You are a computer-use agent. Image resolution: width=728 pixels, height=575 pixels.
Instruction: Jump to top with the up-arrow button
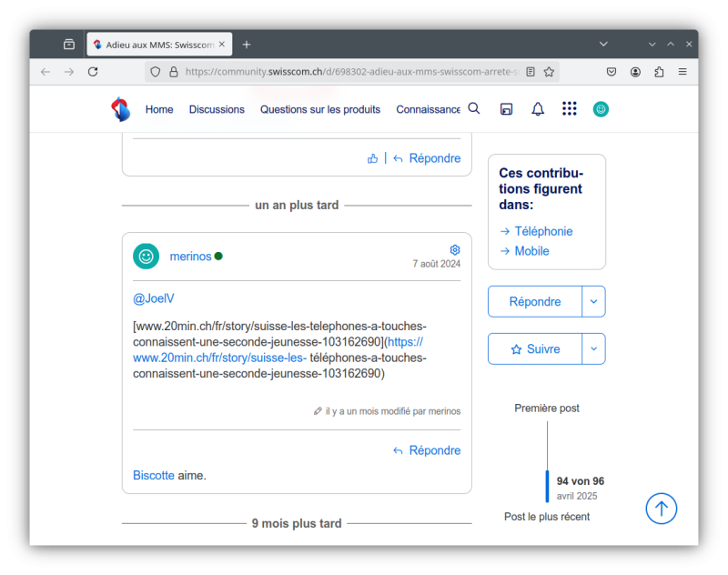pos(662,509)
